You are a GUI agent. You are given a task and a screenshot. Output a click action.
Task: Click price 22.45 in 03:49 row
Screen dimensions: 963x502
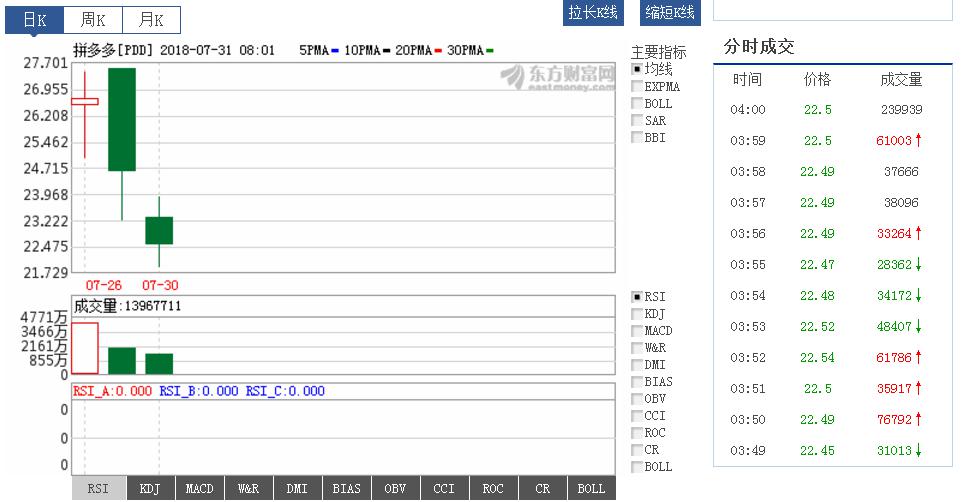click(817, 450)
